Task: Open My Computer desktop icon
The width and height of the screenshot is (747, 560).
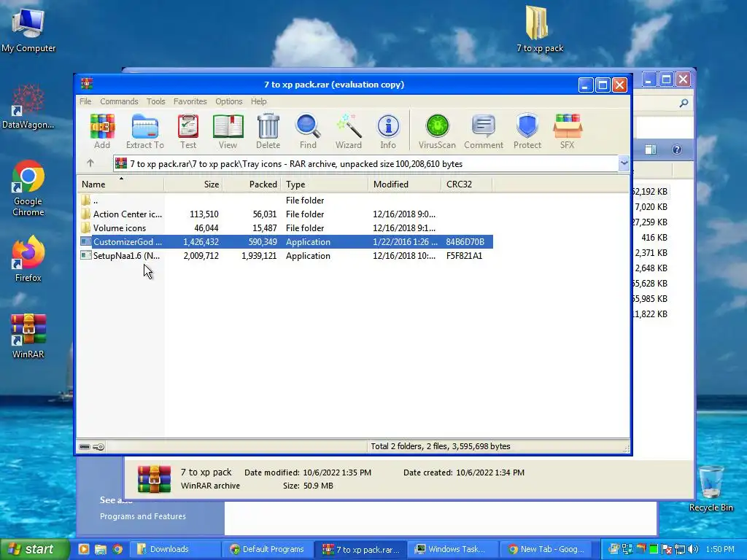Action: pos(28,31)
